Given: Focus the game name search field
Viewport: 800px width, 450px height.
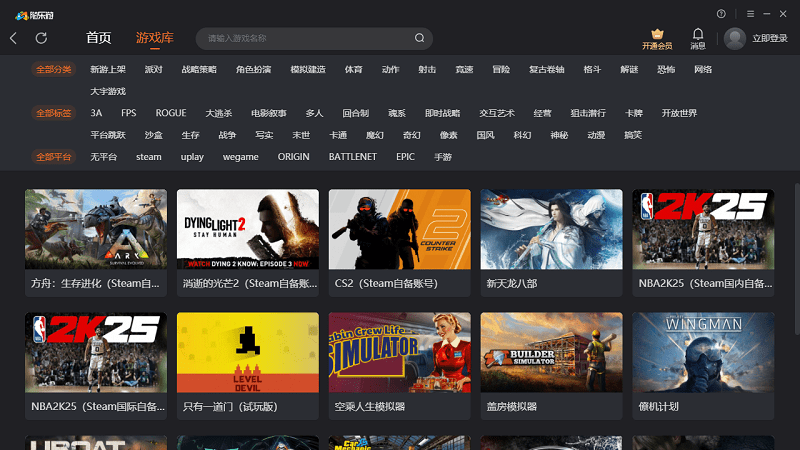Looking at the screenshot, I should 314,38.
